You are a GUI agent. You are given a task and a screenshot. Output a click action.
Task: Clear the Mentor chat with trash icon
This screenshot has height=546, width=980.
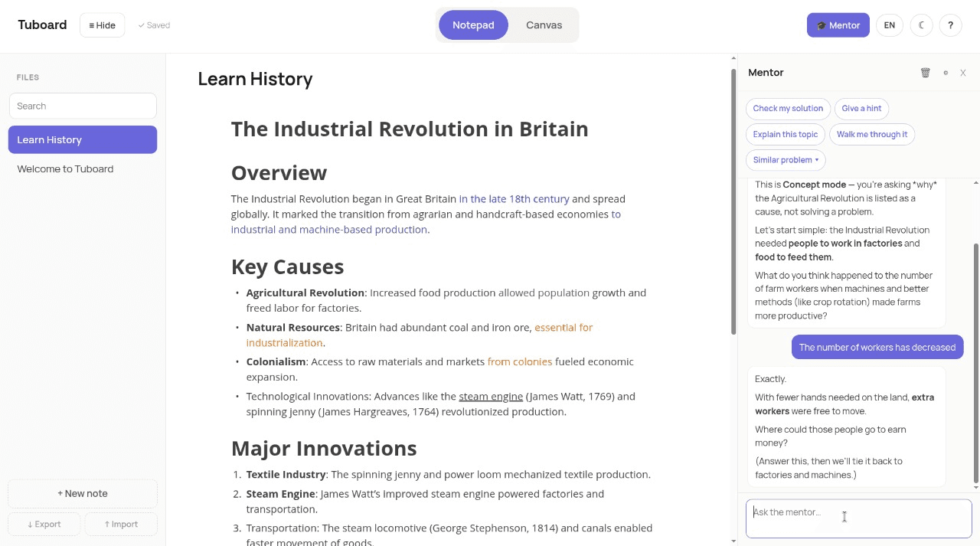tap(925, 73)
